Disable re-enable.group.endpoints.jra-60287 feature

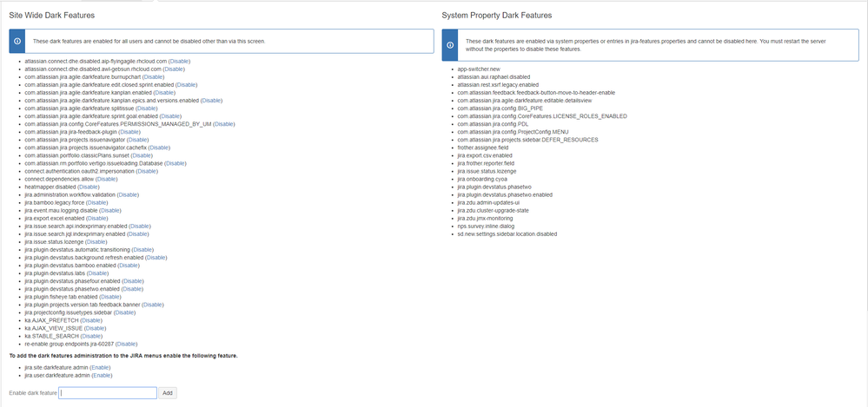126,344
